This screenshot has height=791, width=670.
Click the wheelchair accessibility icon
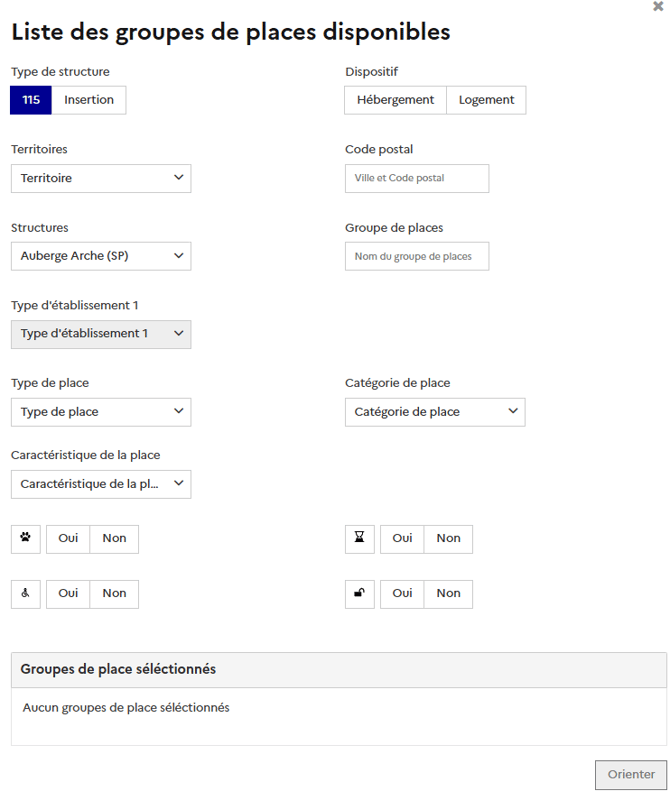[x=25, y=593]
